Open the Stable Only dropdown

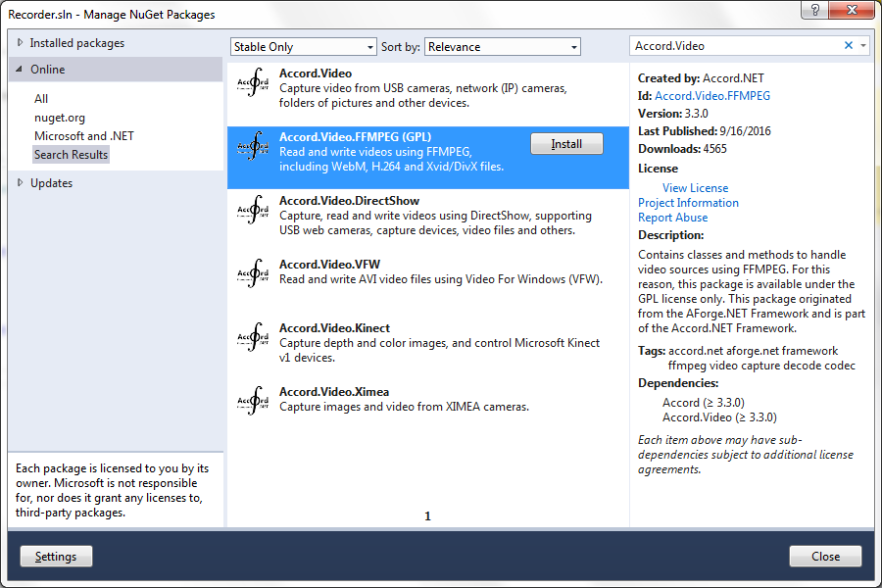tap(303, 47)
